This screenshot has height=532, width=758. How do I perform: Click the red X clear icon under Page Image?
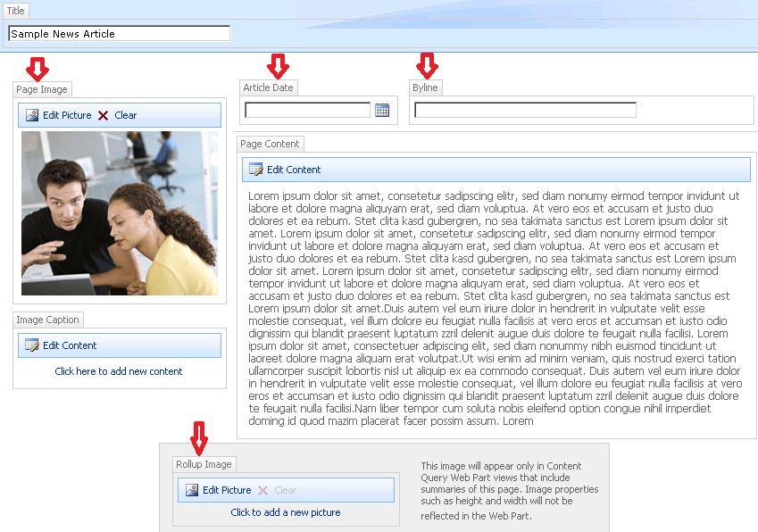tap(103, 115)
